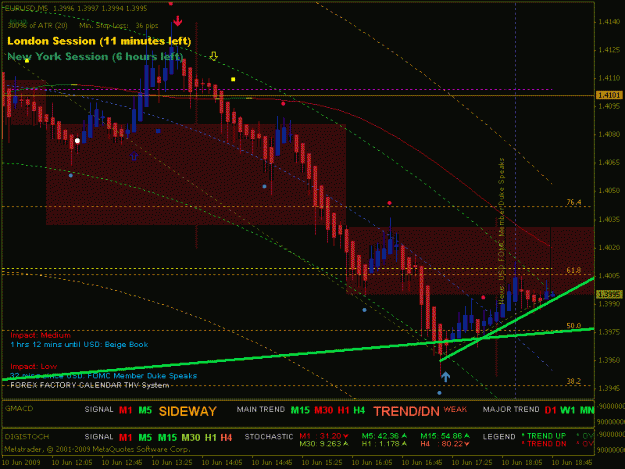The width and height of the screenshot is (625, 469).
Task: Click the light blue up arrow buy signal
Action: [x=446, y=377]
